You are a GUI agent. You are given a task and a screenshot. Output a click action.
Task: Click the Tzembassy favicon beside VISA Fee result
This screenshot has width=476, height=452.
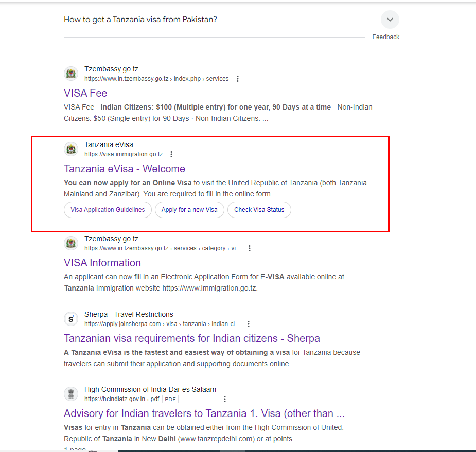71,74
